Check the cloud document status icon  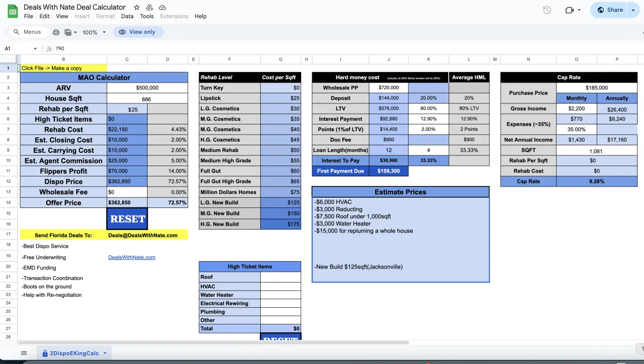(x=163, y=8)
